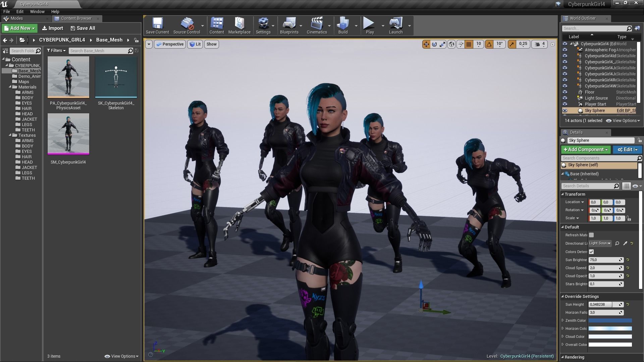Open the Help menu
This screenshot has width=644, height=362.
(x=55, y=11)
